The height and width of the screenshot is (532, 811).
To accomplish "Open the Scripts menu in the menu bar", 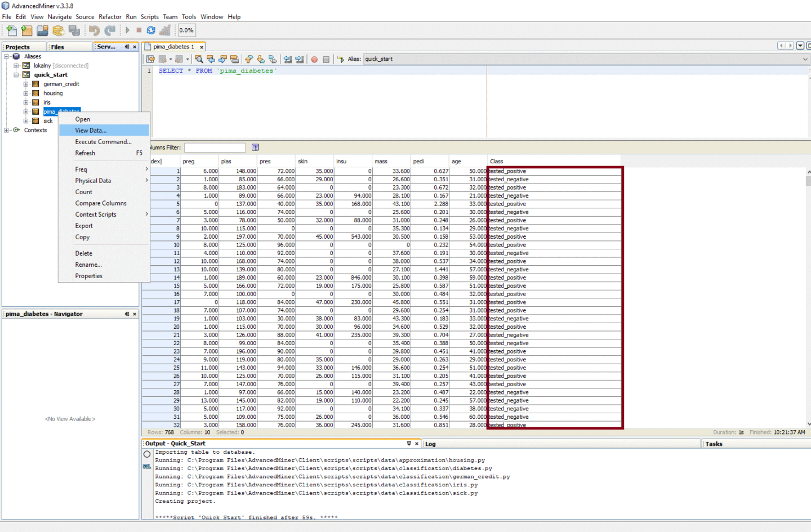I will click(150, 17).
